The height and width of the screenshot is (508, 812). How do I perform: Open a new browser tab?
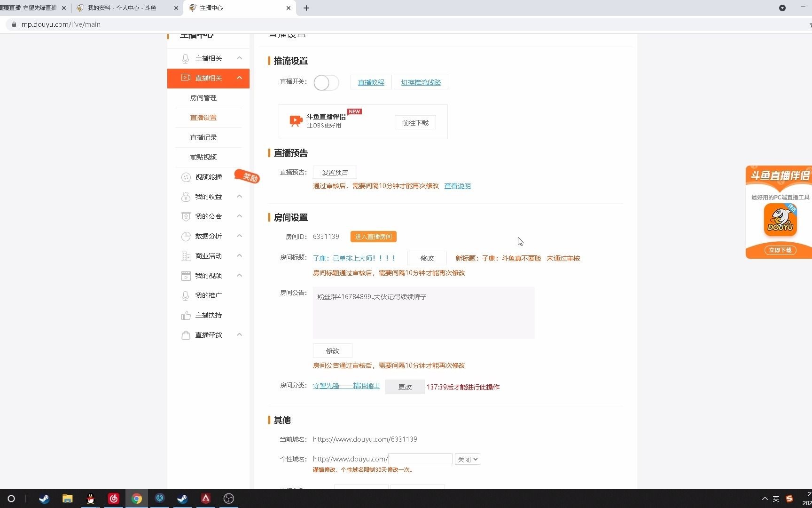pos(306,8)
